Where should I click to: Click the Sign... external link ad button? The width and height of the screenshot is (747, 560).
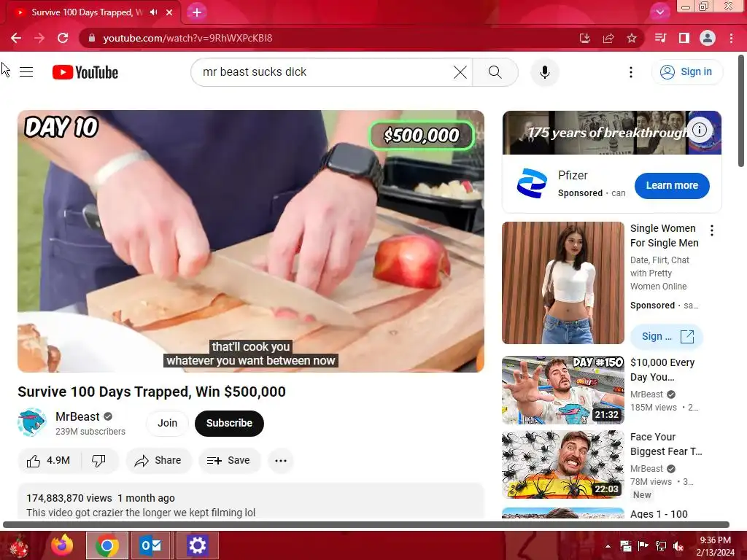click(667, 337)
